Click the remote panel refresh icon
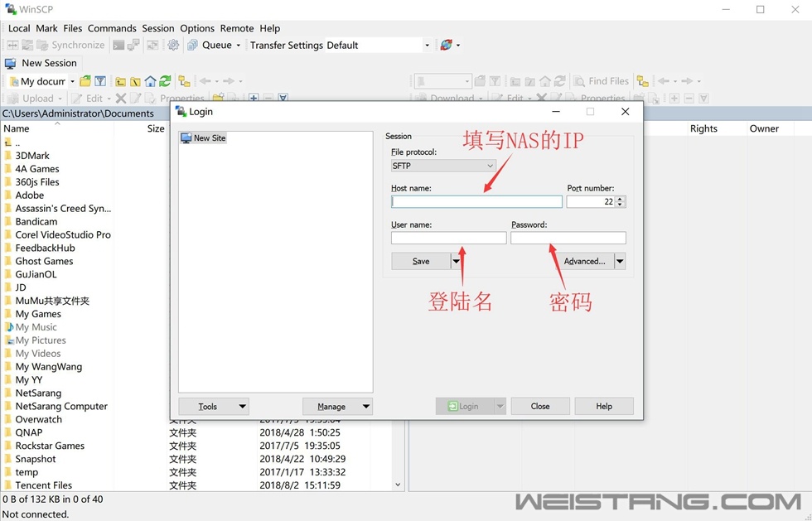 pyautogui.click(x=560, y=81)
